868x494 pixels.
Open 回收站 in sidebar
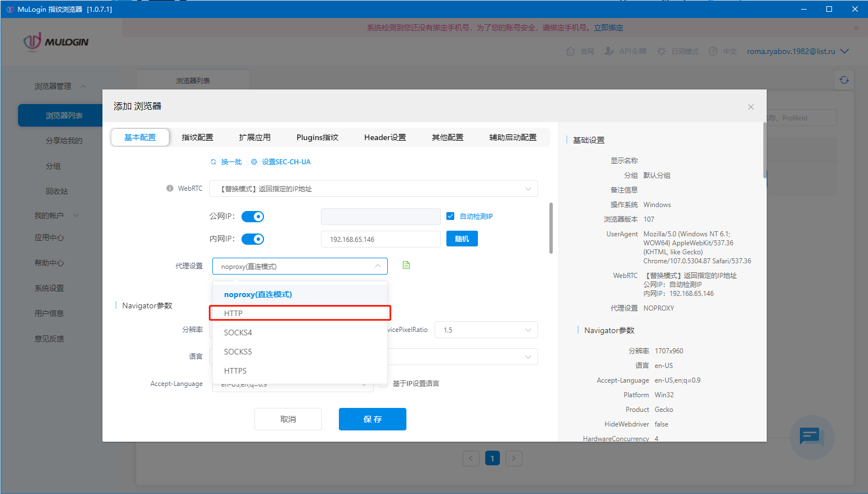point(57,191)
